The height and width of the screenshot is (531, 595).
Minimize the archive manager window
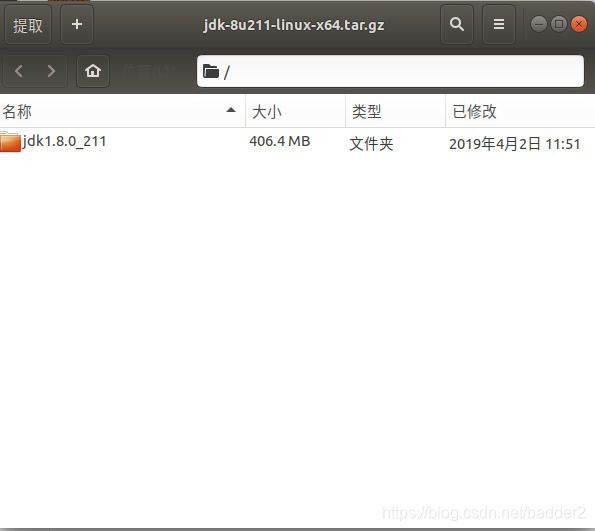coord(539,24)
